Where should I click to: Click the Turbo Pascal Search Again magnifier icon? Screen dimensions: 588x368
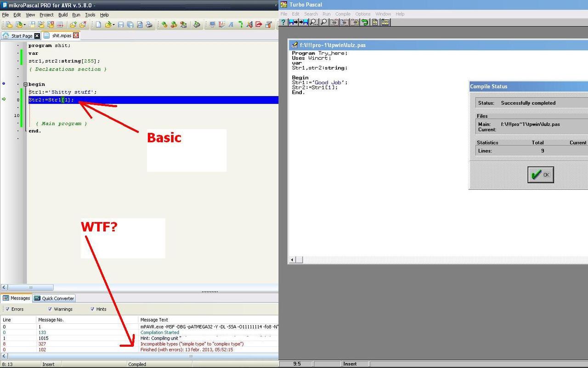[x=324, y=22]
